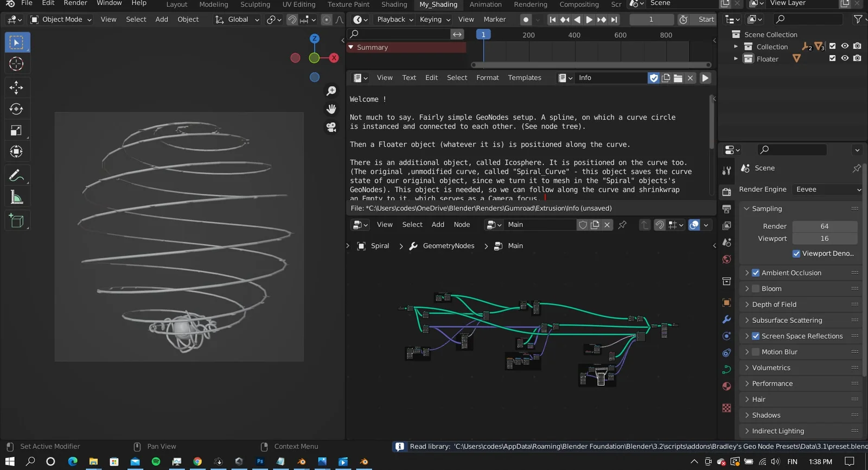Click the red X axis gizmo

[x=334, y=58]
